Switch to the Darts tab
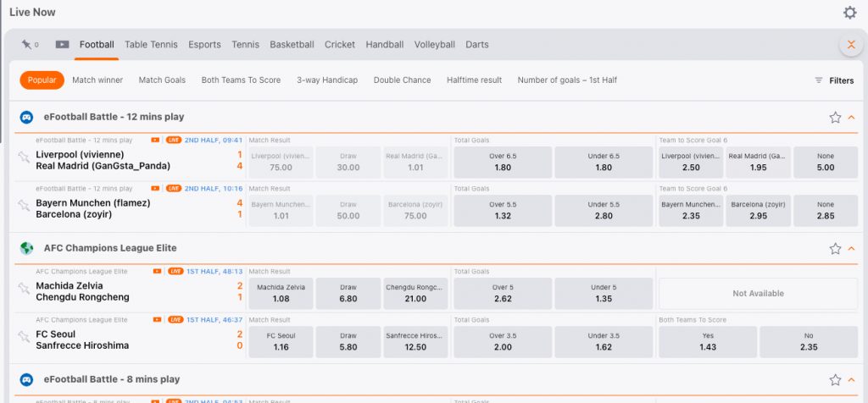Screen dimensions: 868x403 (x=476, y=44)
